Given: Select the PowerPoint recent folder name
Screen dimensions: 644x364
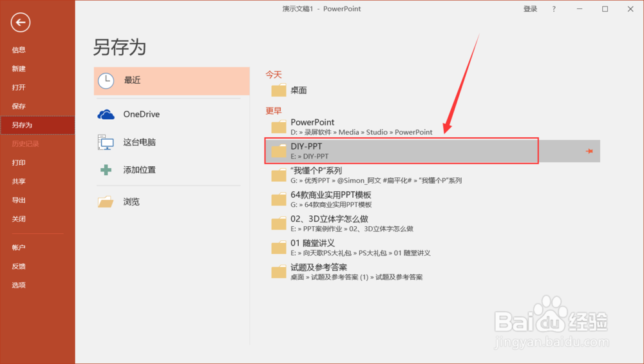Looking at the screenshot, I should [312, 122].
